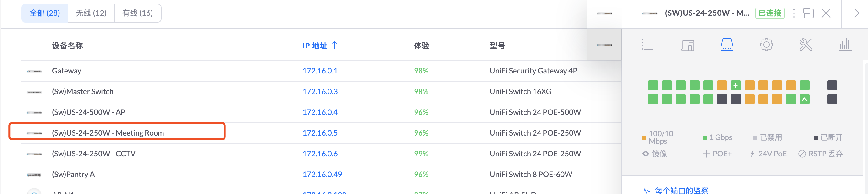Open the three-dot menu in panel header
Image resolution: width=868 pixels, height=194 pixels.
[794, 13]
